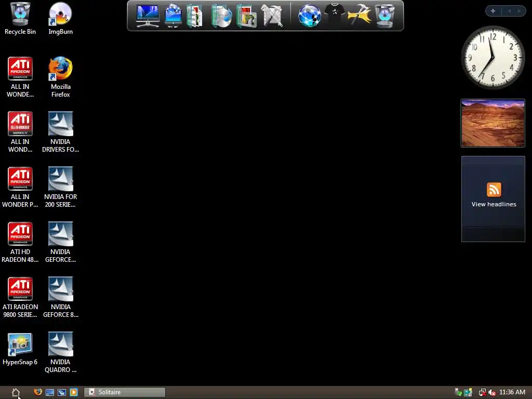Click the desert slideshow gadget picture

[493, 123]
